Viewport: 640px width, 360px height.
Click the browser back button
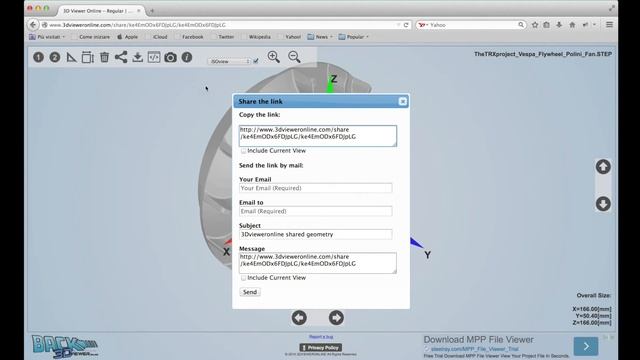point(33,25)
